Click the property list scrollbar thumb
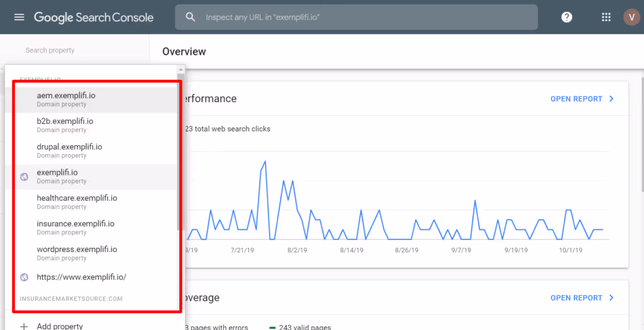Screen dimensions: 644x330 (180, 152)
